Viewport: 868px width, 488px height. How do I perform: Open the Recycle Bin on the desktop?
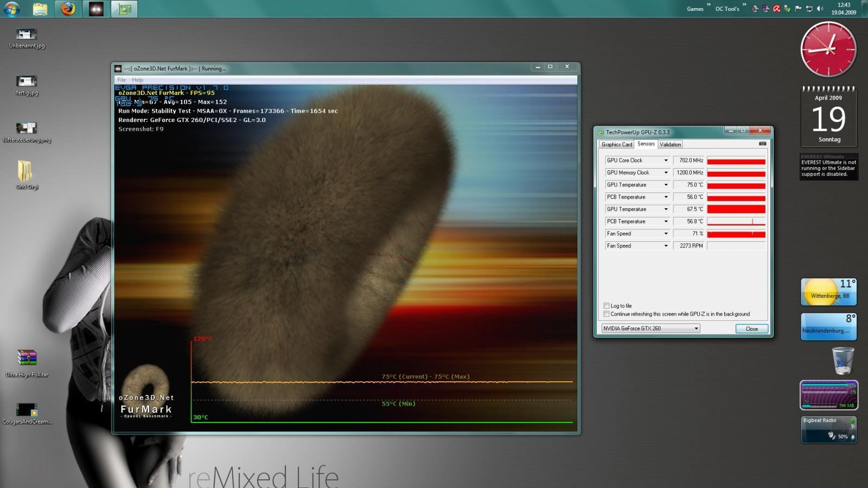[x=843, y=361]
